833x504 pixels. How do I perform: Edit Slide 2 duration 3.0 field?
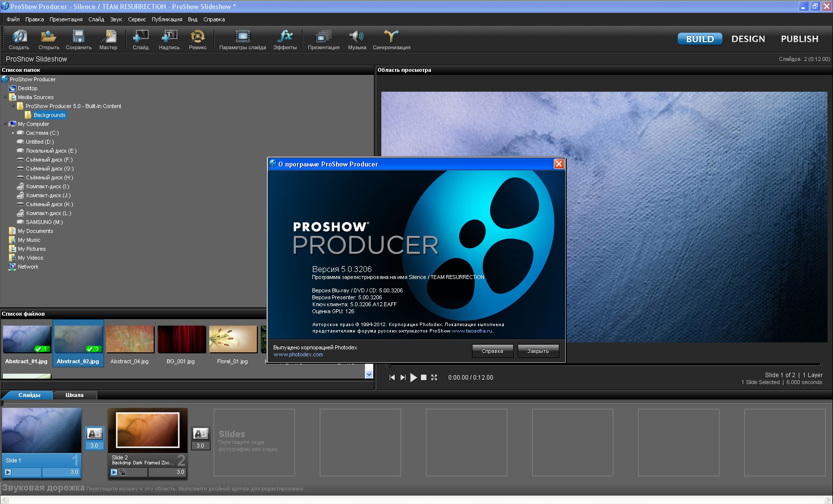167,472
